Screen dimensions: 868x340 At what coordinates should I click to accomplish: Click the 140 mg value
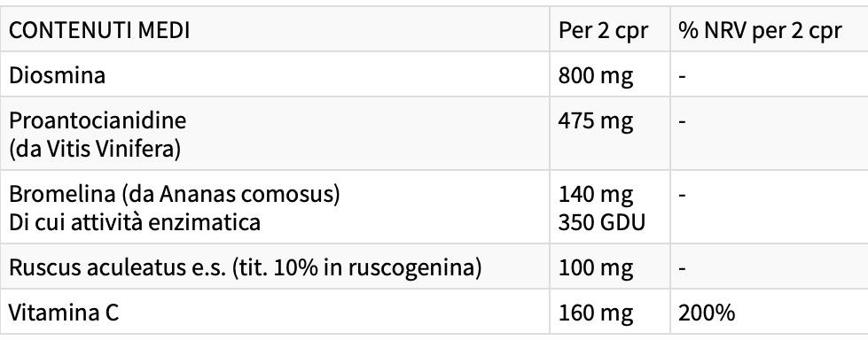pyautogui.click(x=596, y=194)
